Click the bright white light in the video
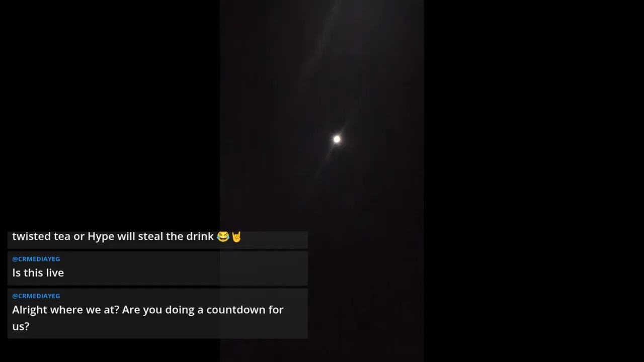Image resolution: width=644 pixels, height=362 pixels. pos(337,139)
